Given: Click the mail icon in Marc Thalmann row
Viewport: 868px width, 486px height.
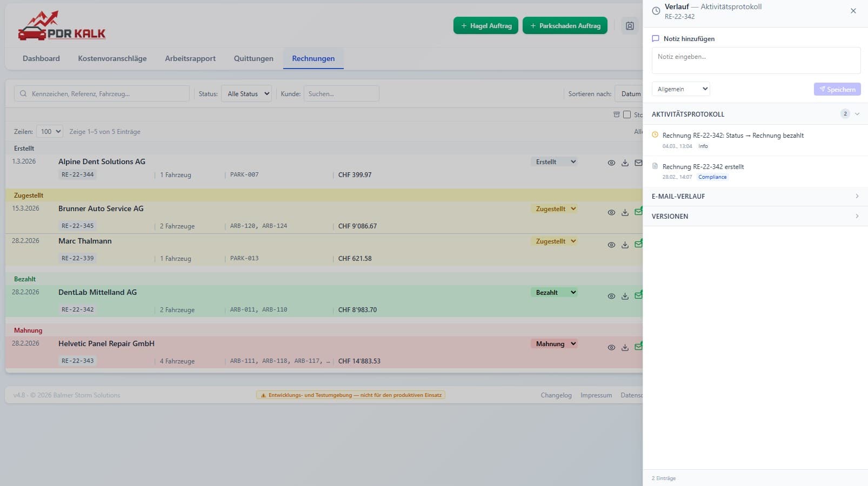Looking at the screenshot, I should (638, 245).
